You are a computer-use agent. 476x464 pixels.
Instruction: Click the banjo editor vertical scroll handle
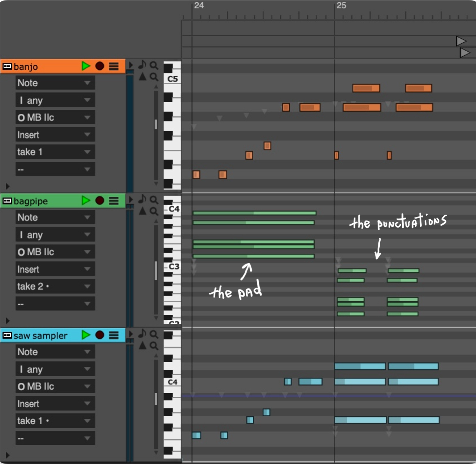pyautogui.click(x=156, y=124)
